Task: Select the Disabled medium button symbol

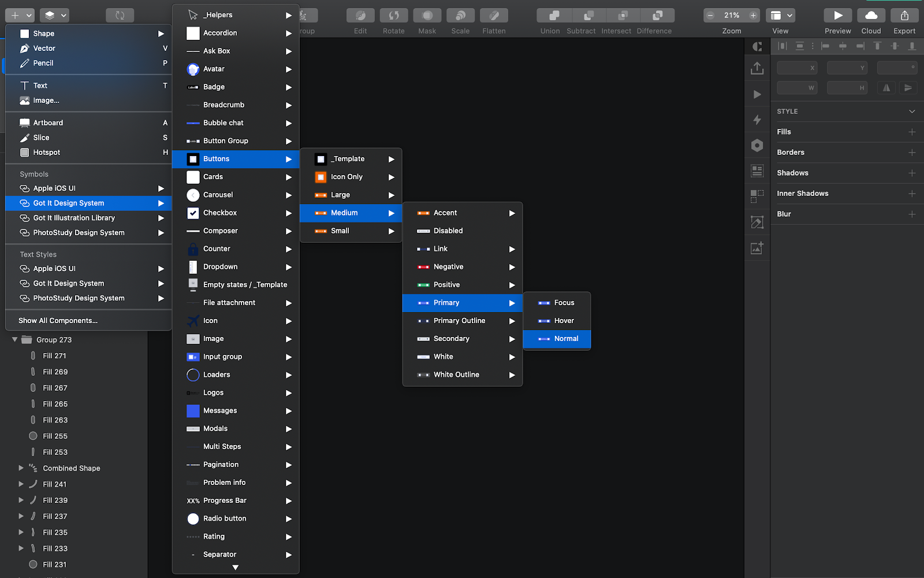Action: [462, 231]
